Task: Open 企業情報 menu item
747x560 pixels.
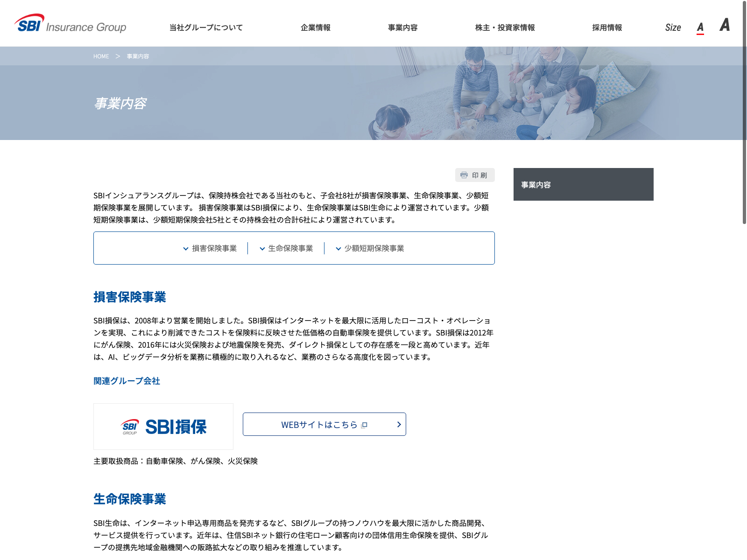Action: point(315,28)
